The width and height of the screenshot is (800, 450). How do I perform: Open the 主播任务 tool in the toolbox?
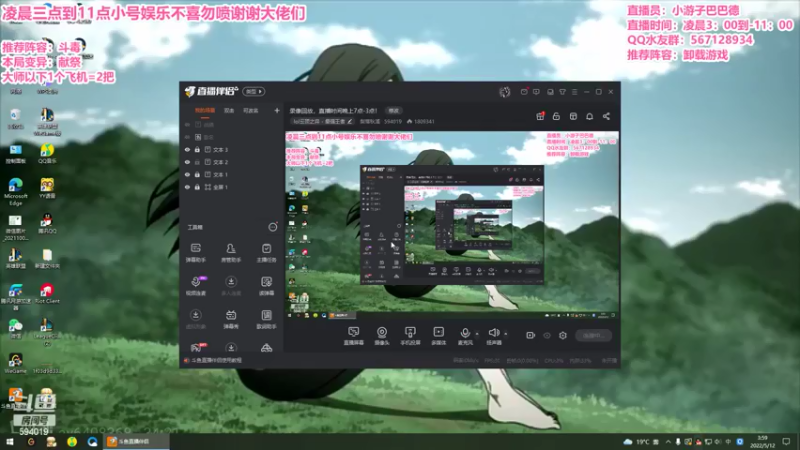(266, 253)
